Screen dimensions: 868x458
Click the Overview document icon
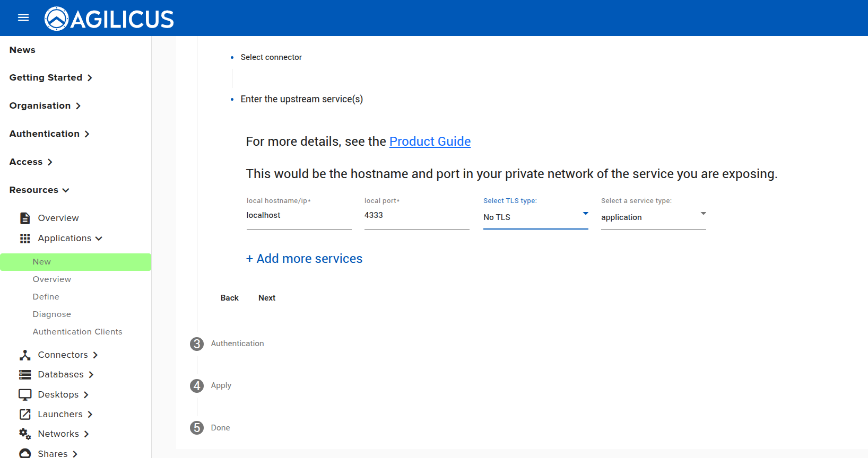pos(25,218)
